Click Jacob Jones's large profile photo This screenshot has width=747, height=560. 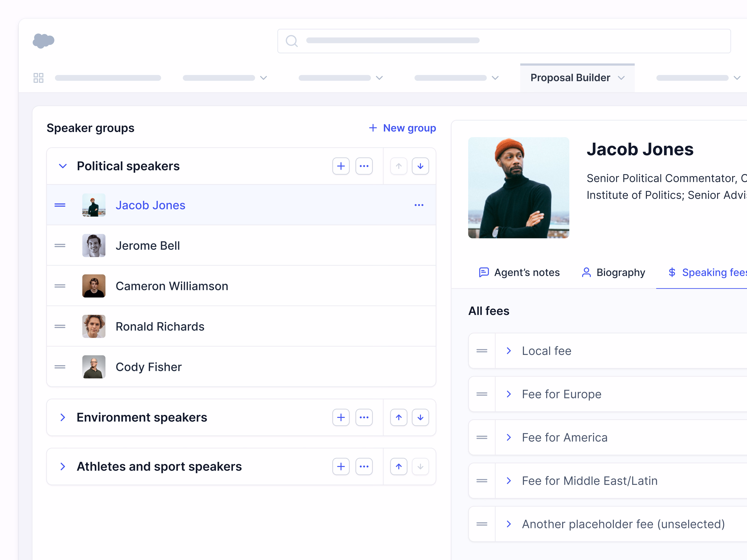pos(518,188)
